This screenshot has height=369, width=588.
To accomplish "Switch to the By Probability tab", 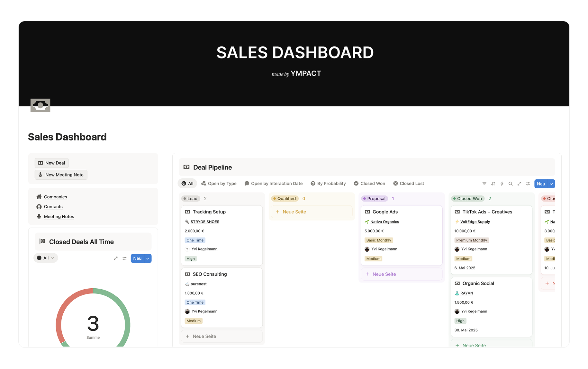I will 328,184.
